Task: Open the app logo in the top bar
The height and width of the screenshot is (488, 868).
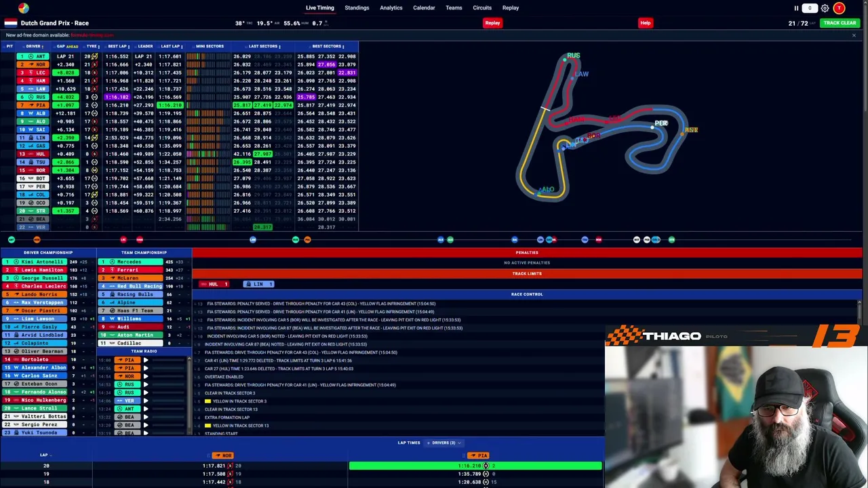Action: (x=24, y=8)
